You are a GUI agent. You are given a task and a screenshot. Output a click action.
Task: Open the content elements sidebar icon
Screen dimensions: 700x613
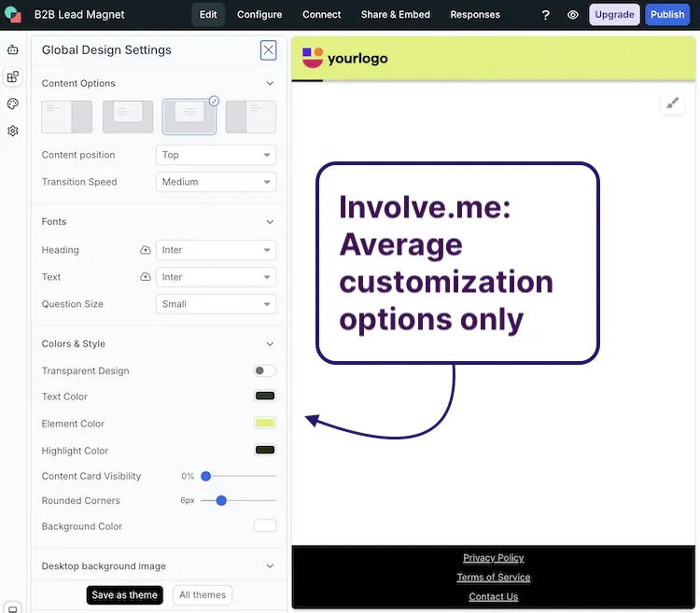pos(13,77)
